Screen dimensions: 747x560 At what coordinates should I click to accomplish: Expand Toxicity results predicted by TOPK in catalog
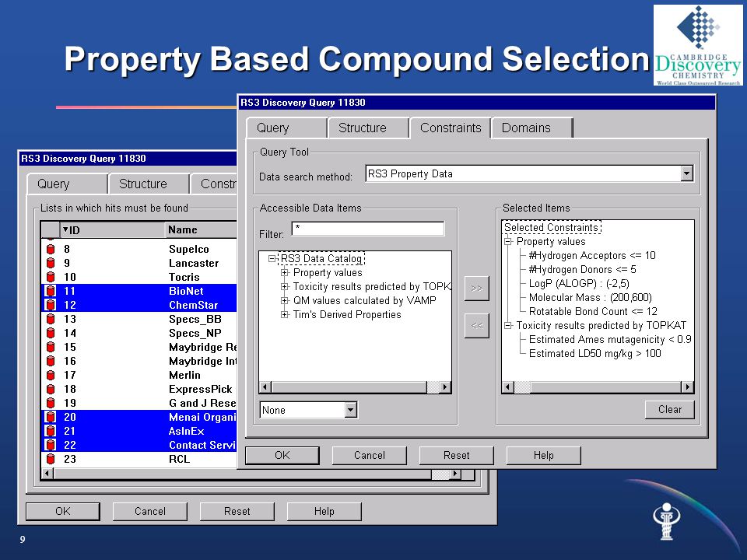285,287
